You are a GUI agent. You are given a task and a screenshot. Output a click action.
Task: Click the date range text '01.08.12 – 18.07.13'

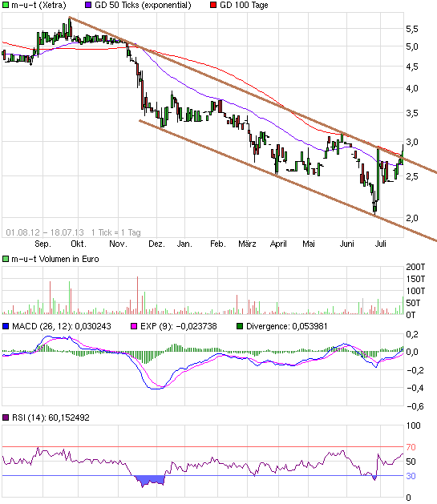tap(45, 232)
